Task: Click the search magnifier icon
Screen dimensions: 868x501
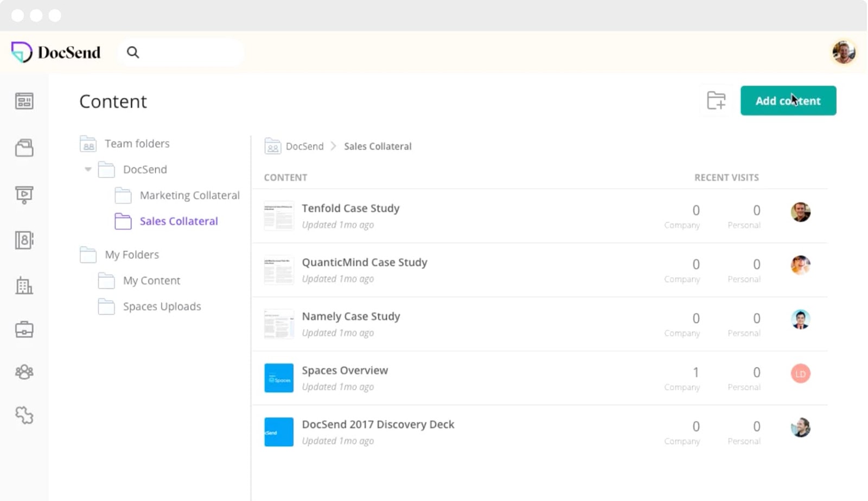Action: [x=133, y=52]
